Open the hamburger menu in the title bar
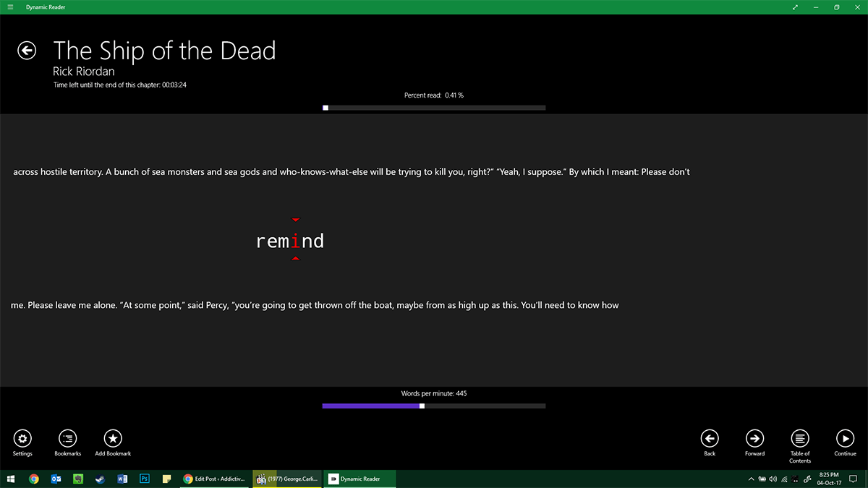 click(10, 7)
